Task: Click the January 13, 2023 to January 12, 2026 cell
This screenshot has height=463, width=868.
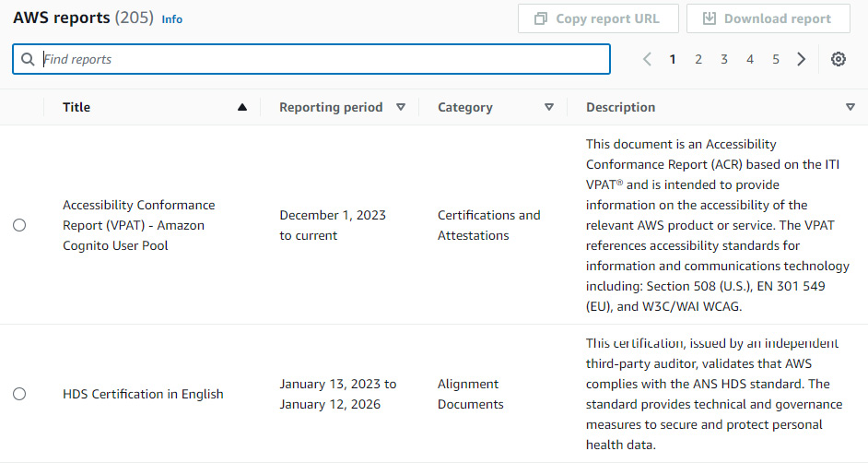Action: pos(337,394)
